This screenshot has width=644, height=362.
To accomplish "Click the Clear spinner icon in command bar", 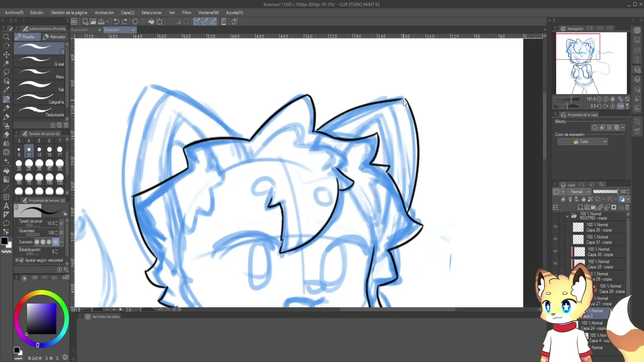I will click(135, 21).
